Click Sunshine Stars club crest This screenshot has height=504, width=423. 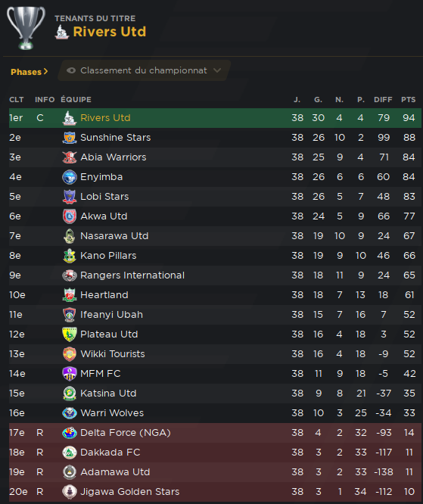pos(70,138)
